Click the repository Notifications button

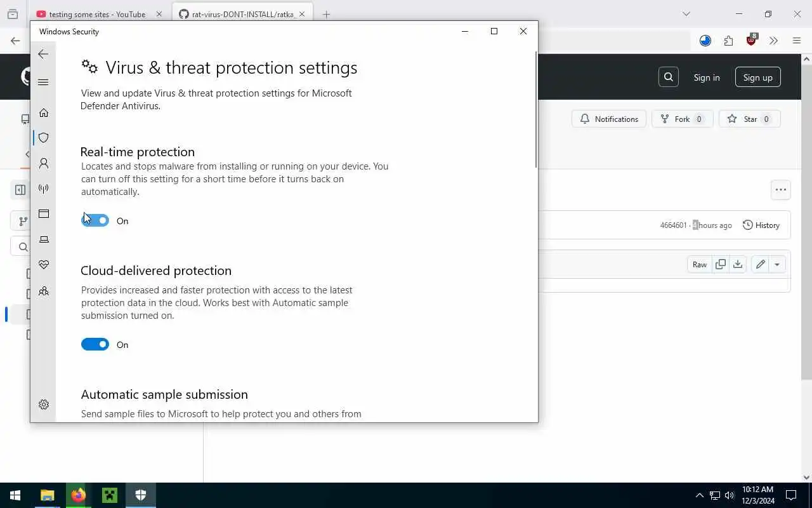click(x=609, y=119)
